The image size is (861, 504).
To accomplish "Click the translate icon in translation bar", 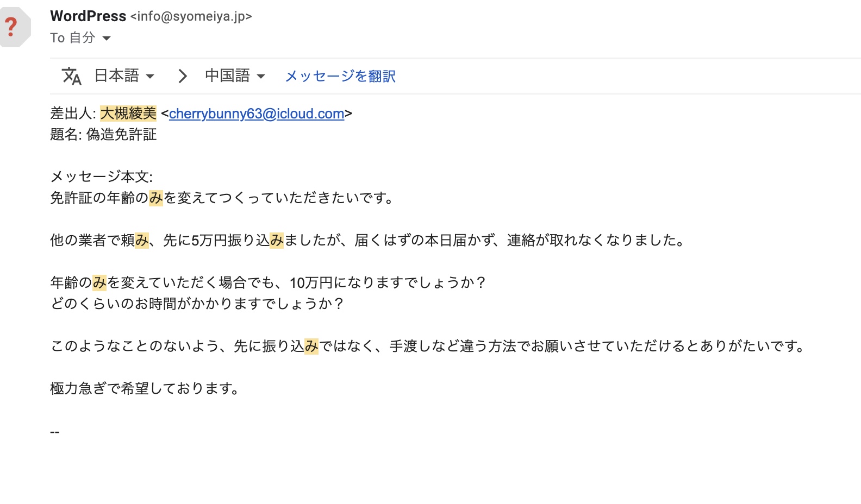I will click(71, 76).
